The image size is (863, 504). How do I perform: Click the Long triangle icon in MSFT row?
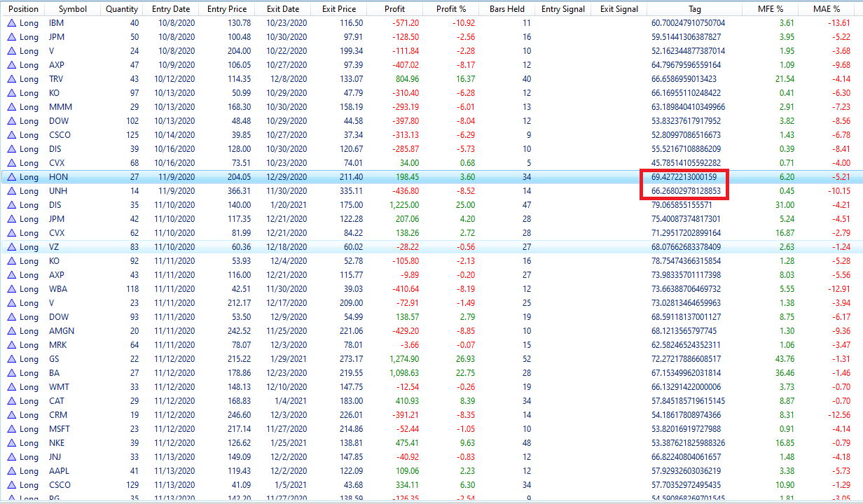click(11, 429)
